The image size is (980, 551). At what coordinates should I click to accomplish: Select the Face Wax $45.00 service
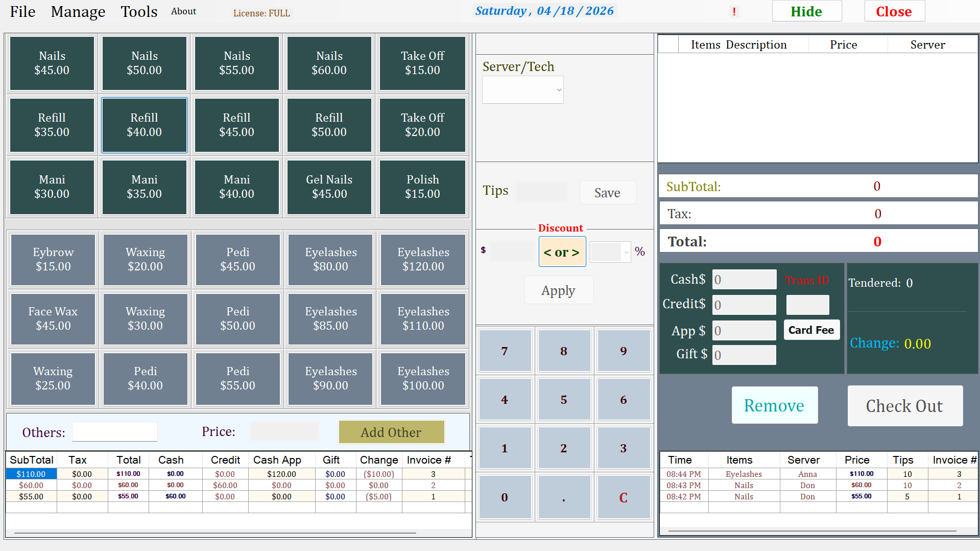53,318
